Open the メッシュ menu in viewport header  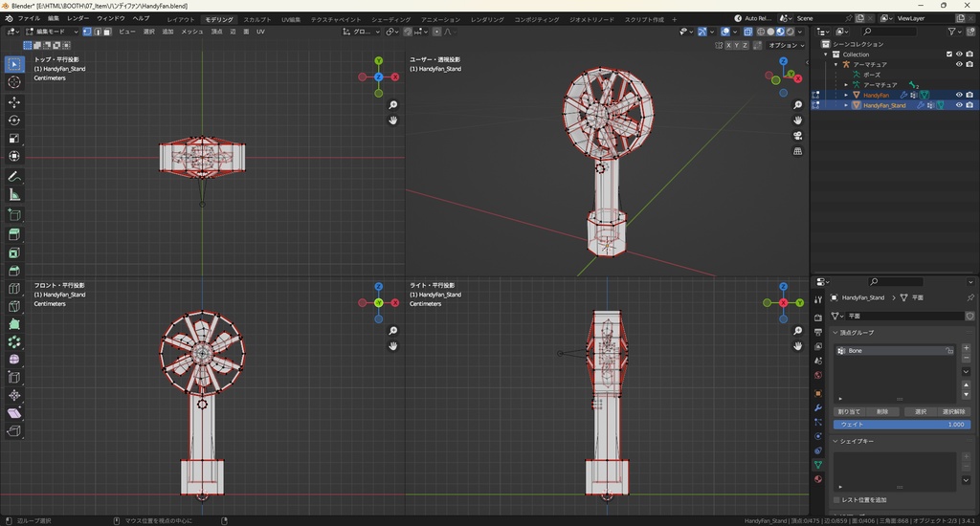click(x=191, y=32)
